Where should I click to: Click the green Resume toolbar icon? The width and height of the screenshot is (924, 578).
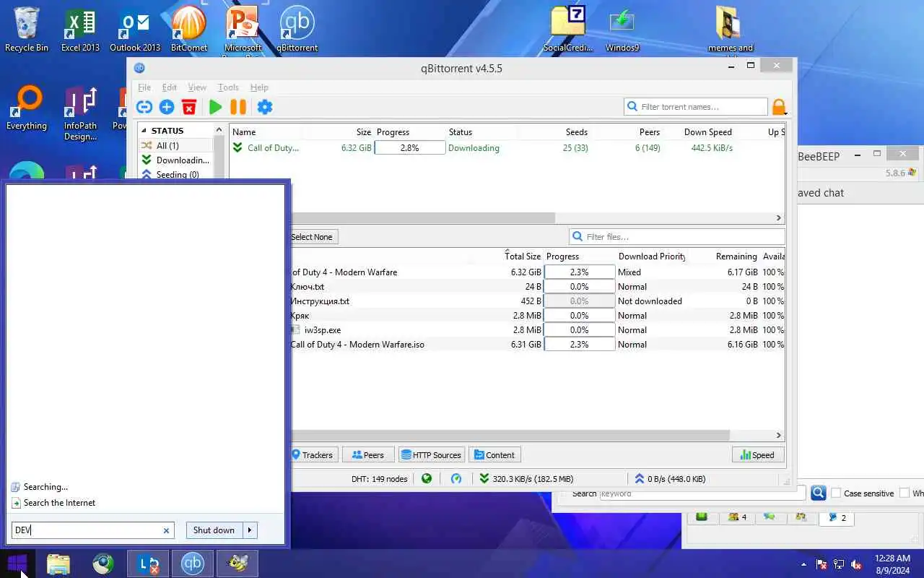pos(215,107)
